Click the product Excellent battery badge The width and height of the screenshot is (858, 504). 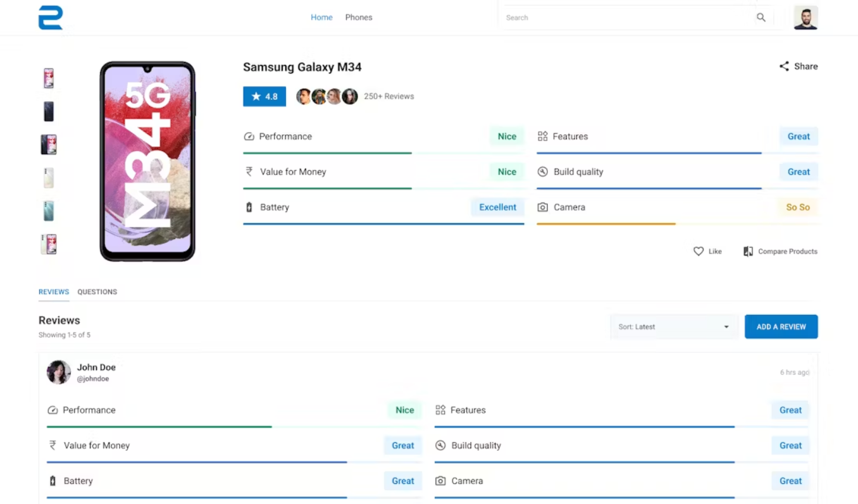498,207
